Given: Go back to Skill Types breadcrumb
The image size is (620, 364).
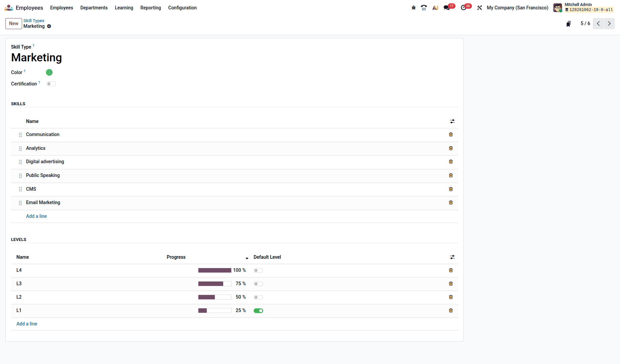Looking at the screenshot, I should pyautogui.click(x=34, y=21).
